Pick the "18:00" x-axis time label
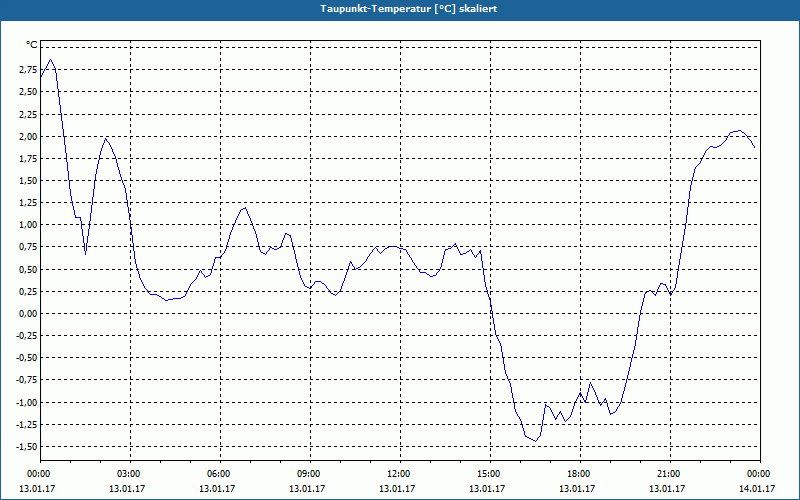Screen dimensions: 800x500 coord(579,474)
